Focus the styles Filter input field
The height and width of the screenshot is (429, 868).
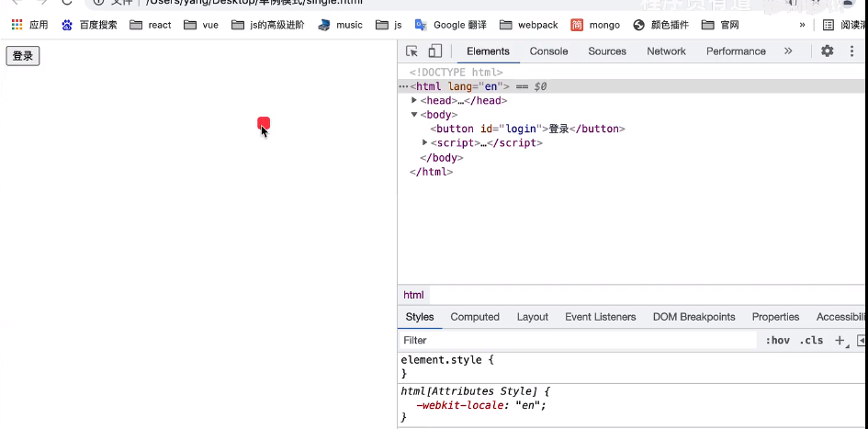pyautogui.click(x=578, y=340)
